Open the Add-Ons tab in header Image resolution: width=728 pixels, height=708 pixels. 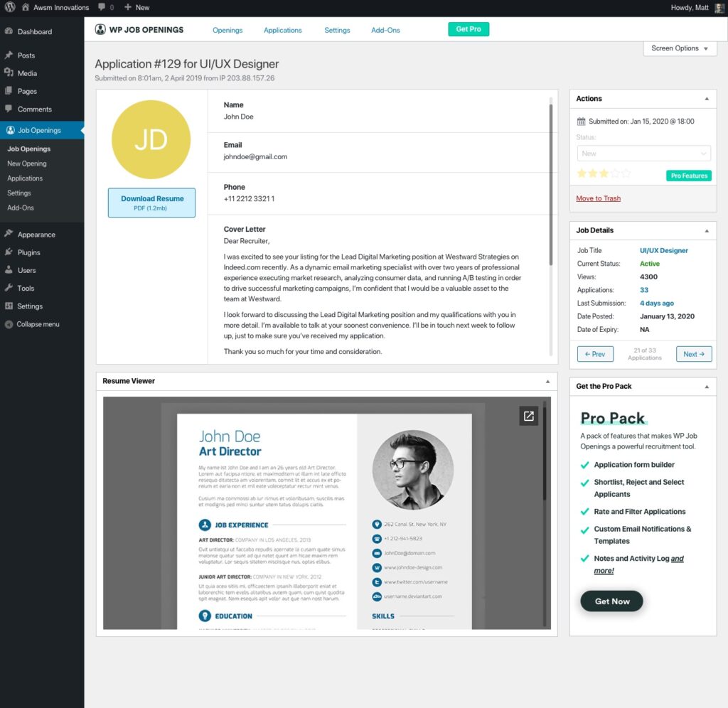tap(385, 30)
